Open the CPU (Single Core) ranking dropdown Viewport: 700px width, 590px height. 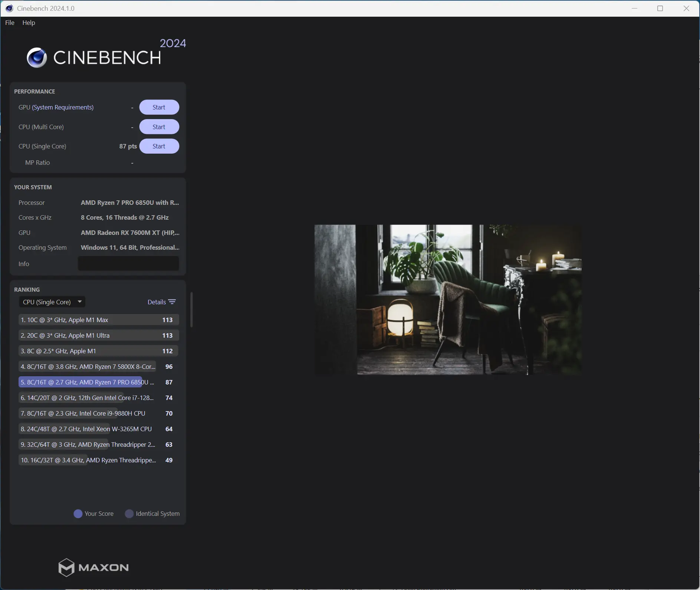(52, 302)
